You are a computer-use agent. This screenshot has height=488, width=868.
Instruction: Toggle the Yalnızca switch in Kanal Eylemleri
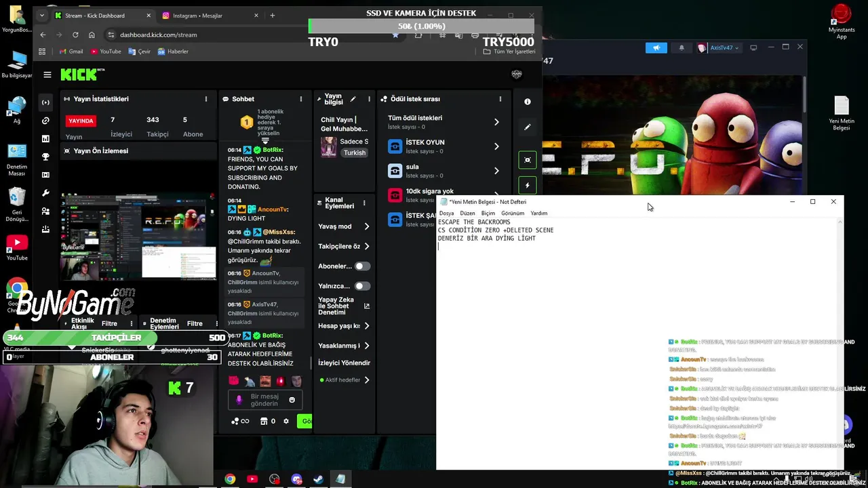363,286
